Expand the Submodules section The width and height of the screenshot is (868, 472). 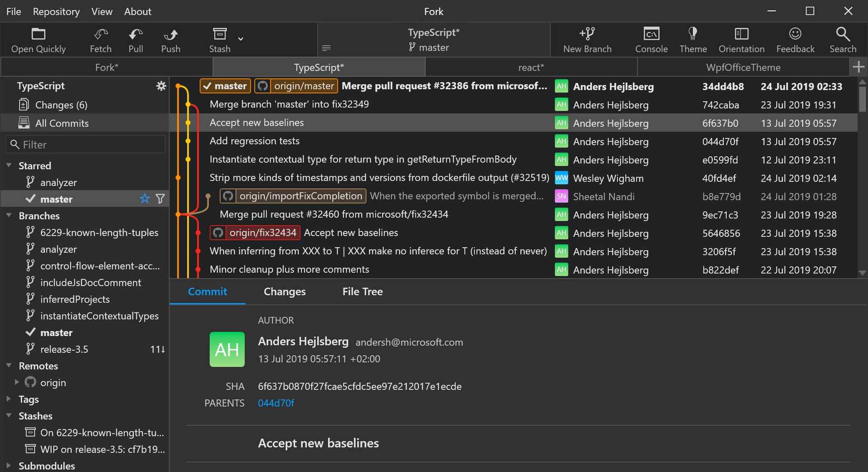click(9, 465)
